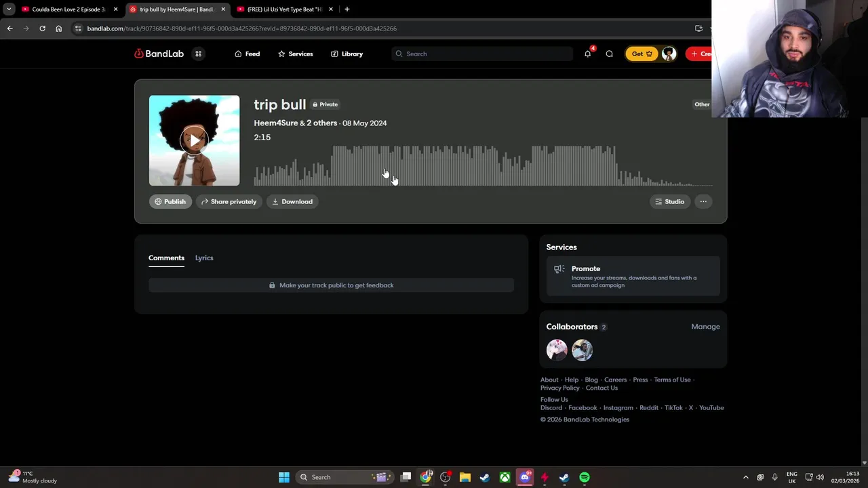Open the About footer link
This screenshot has width=868, height=488.
pyautogui.click(x=549, y=380)
